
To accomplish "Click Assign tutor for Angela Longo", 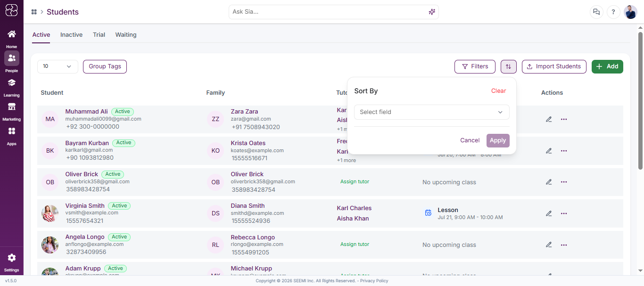I will point(355,244).
